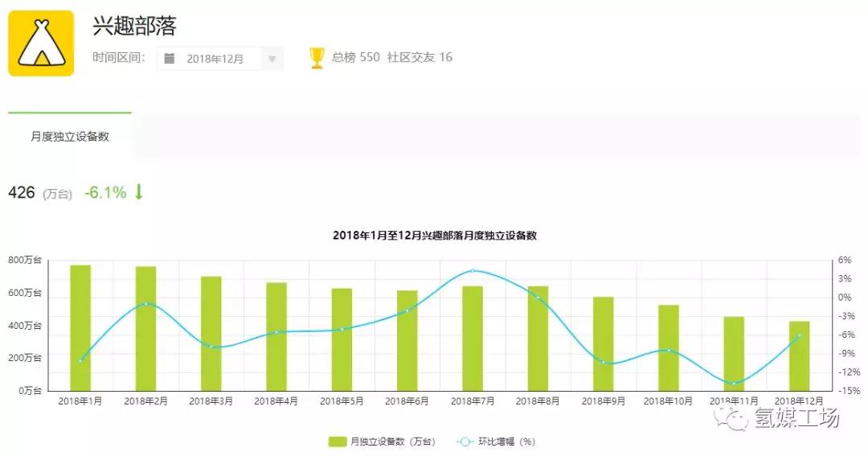Toggle 环比增幅 legend line marker
Screen dimensions: 868x456
[465, 442]
